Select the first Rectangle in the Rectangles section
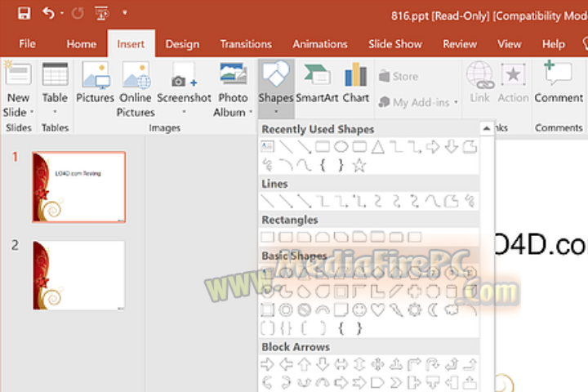Viewport: 588px width, 392px height. coord(267,237)
